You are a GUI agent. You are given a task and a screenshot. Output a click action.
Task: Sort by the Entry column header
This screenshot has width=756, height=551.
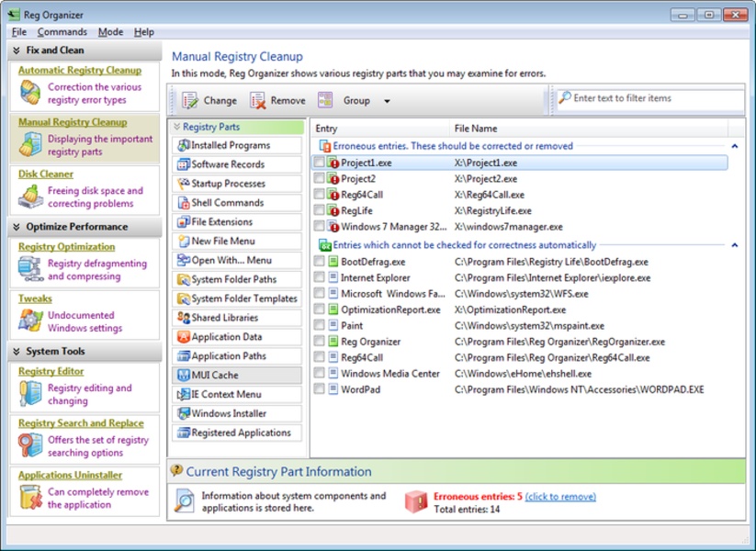pyautogui.click(x=380, y=129)
